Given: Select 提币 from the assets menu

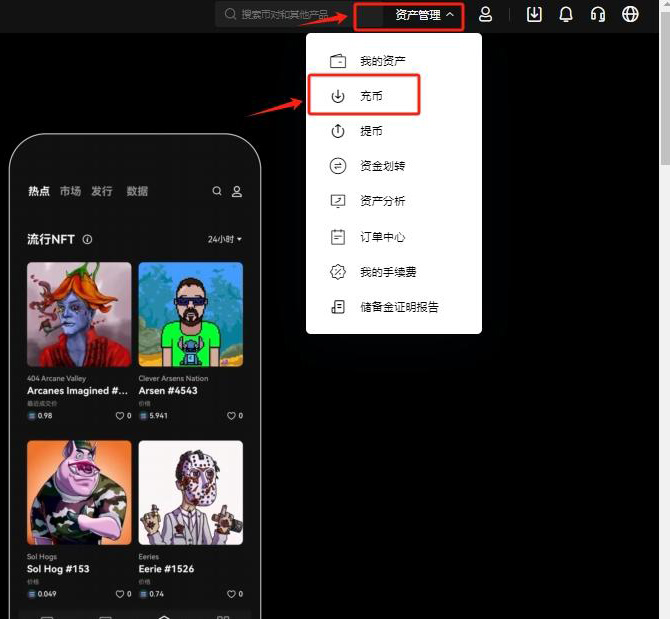Looking at the screenshot, I should tap(371, 131).
